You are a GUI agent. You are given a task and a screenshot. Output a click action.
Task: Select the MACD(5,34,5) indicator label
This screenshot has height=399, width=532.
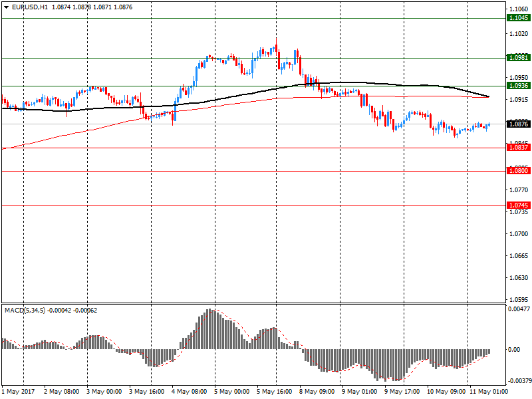click(x=25, y=311)
